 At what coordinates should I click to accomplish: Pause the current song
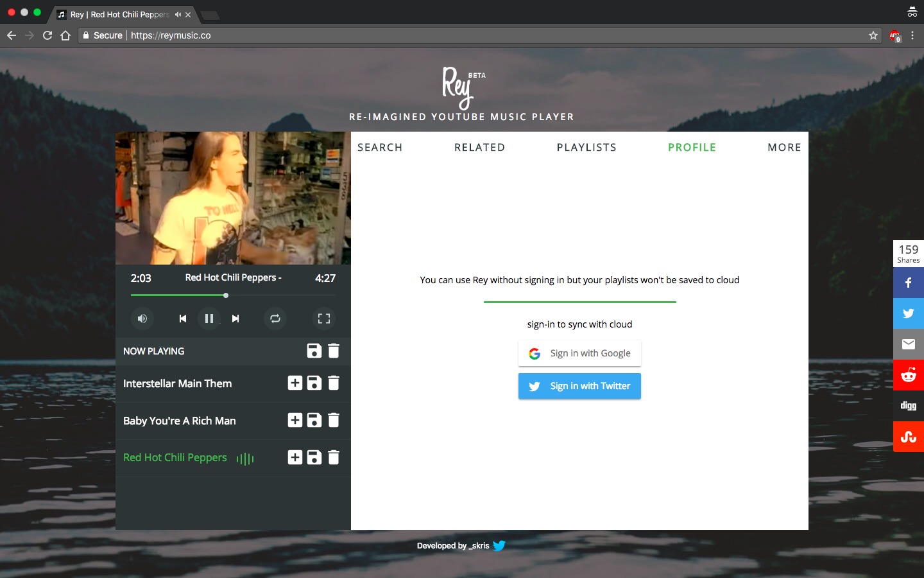(209, 319)
